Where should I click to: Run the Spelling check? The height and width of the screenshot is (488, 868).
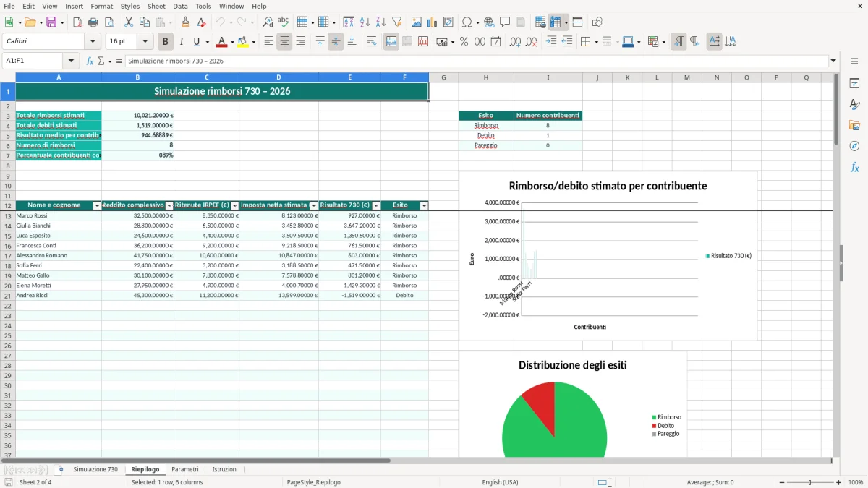284,22
